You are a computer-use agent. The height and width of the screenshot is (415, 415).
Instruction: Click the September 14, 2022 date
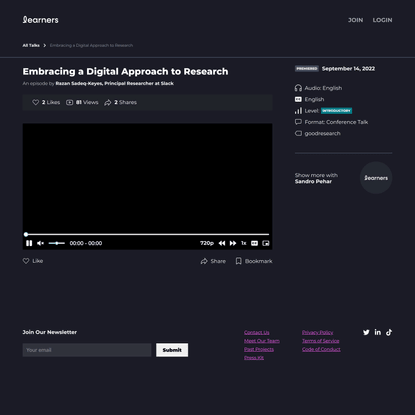(348, 69)
